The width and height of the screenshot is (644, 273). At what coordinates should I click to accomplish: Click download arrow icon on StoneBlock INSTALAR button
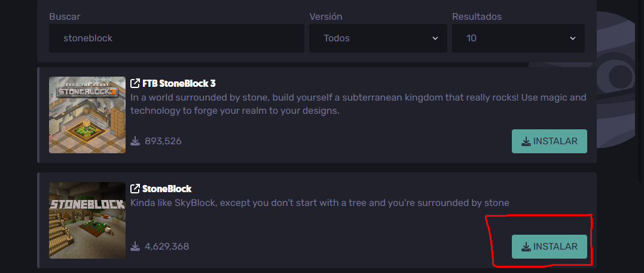(526, 247)
